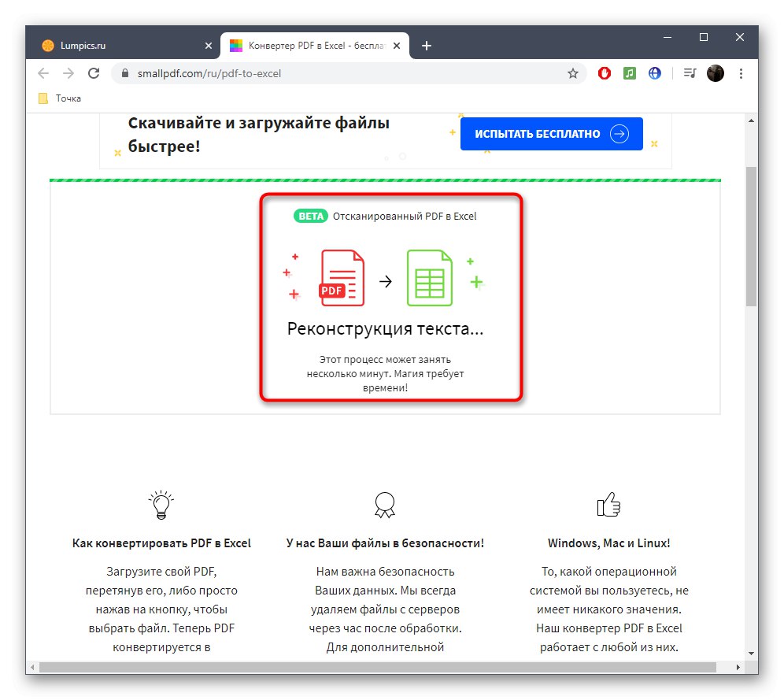Image resolution: width=784 pixels, height=700 pixels.
Task: Reload the page with the refresh icon
Action: (x=94, y=73)
